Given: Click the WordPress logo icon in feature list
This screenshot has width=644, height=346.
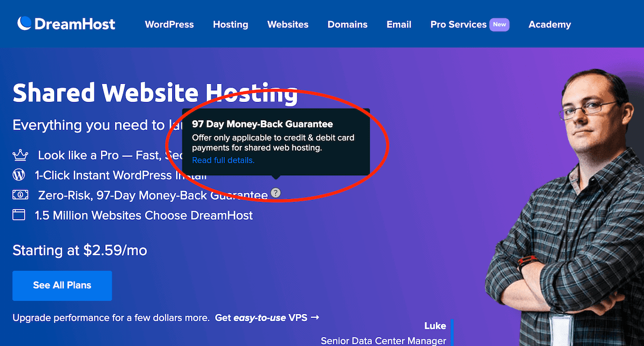Looking at the screenshot, I should pos(19,175).
